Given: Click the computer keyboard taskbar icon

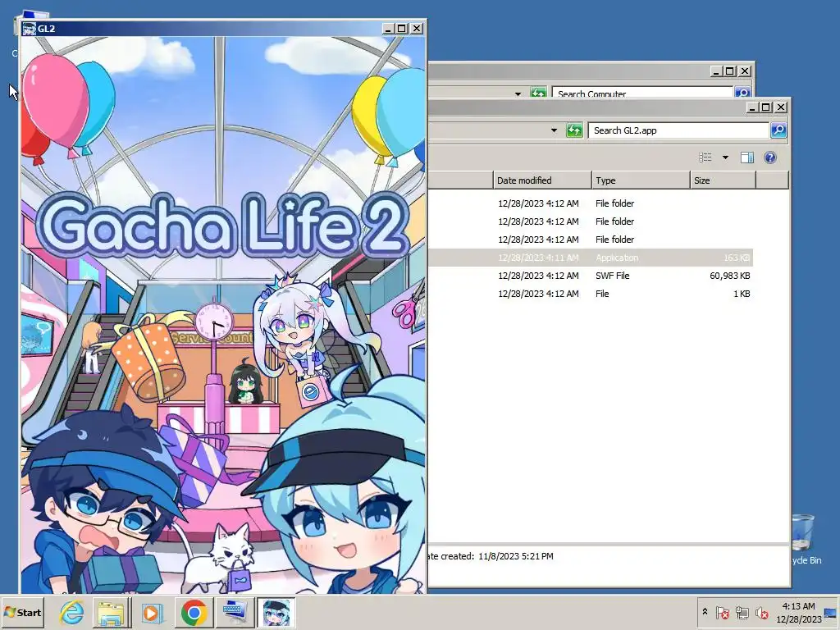Looking at the screenshot, I should [x=235, y=612].
